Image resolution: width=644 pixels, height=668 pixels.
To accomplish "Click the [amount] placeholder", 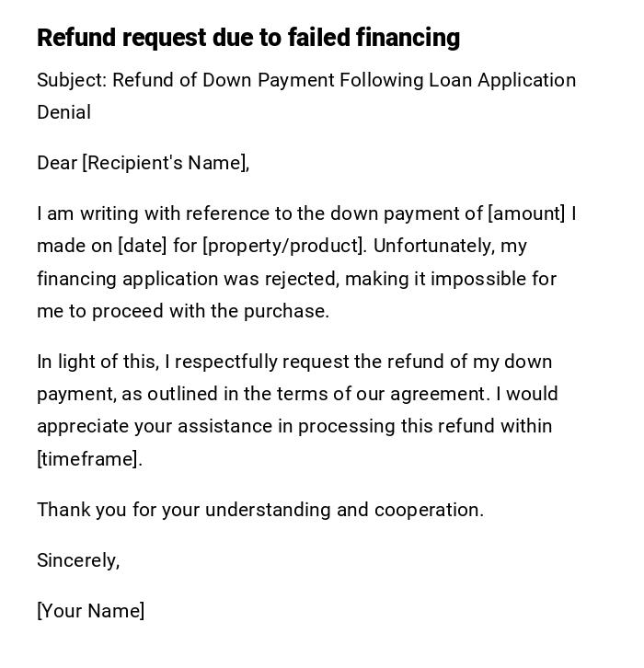I will [526, 213].
